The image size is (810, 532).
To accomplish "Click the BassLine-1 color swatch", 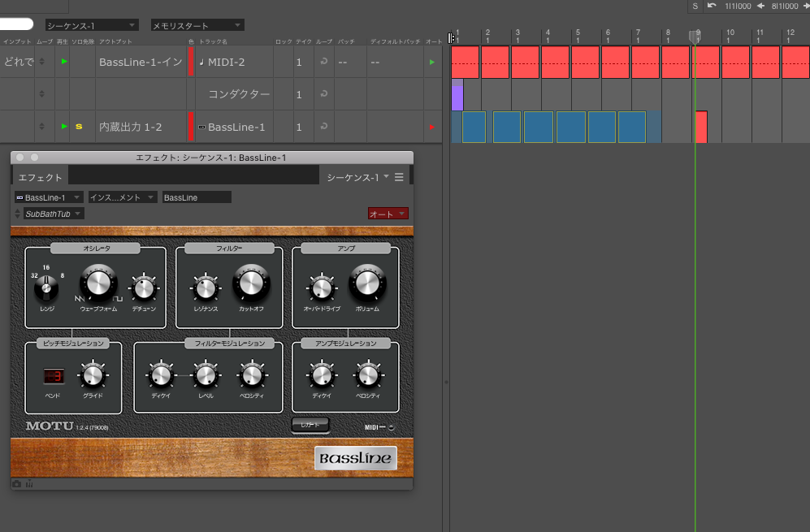I will click(191, 127).
